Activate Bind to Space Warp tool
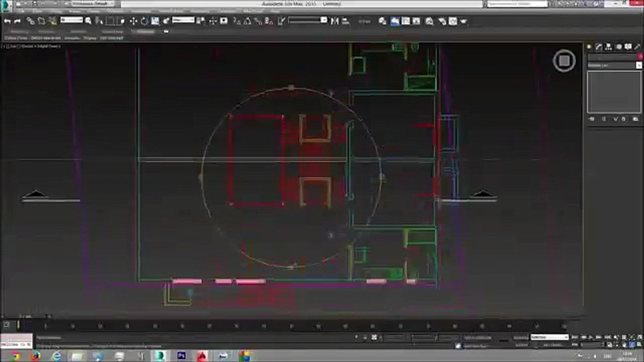 [52, 21]
